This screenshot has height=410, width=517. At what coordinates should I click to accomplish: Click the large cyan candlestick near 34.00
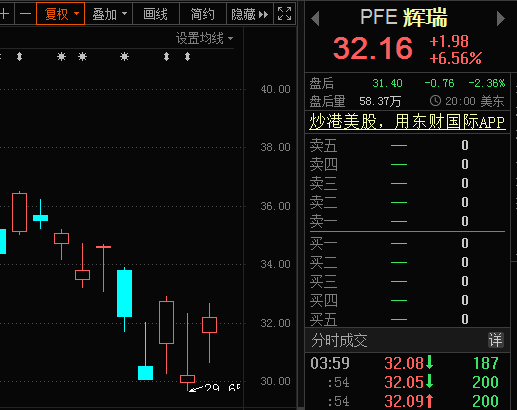coord(124,293)
